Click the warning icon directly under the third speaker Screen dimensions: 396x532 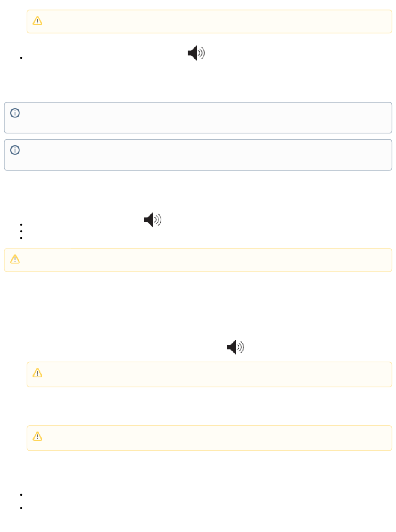click(38, 372)
